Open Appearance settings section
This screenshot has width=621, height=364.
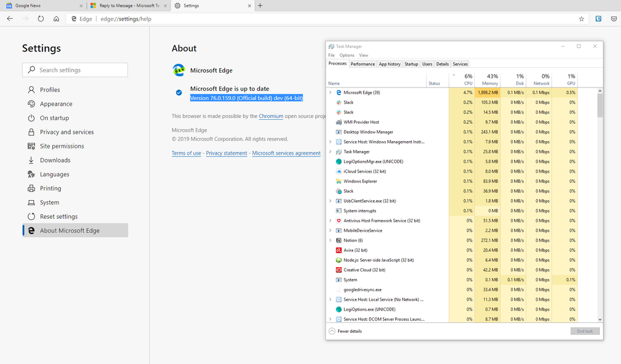coord(75,104)
